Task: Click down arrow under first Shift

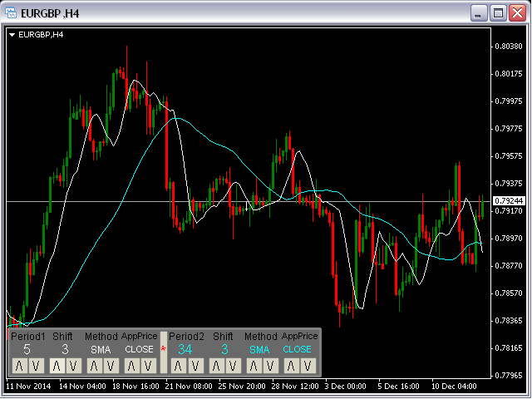Action: [72, 366]
